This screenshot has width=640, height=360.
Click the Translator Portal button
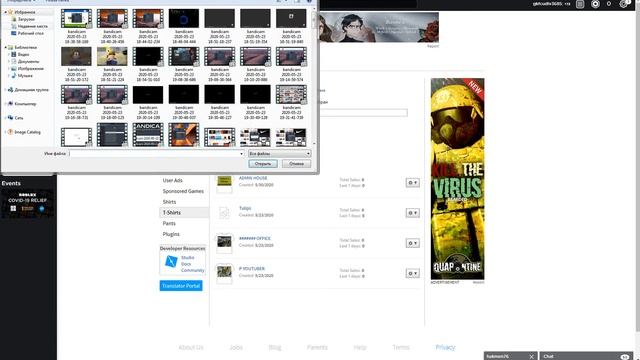(x=181, y=286)
